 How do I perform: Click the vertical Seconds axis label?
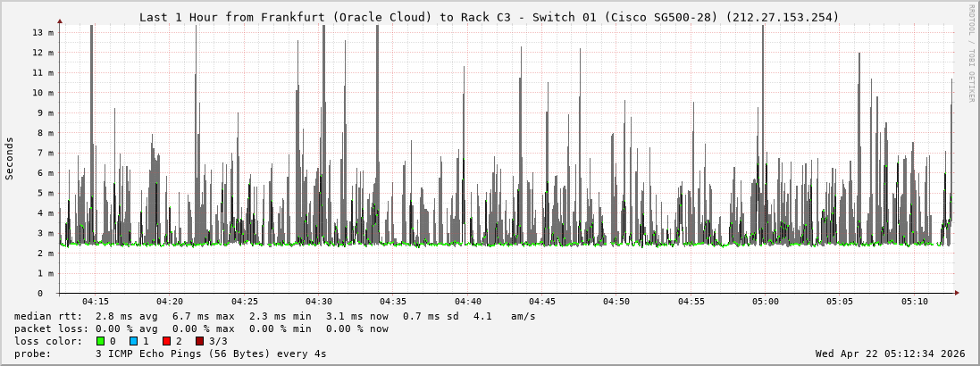(10, 158)
